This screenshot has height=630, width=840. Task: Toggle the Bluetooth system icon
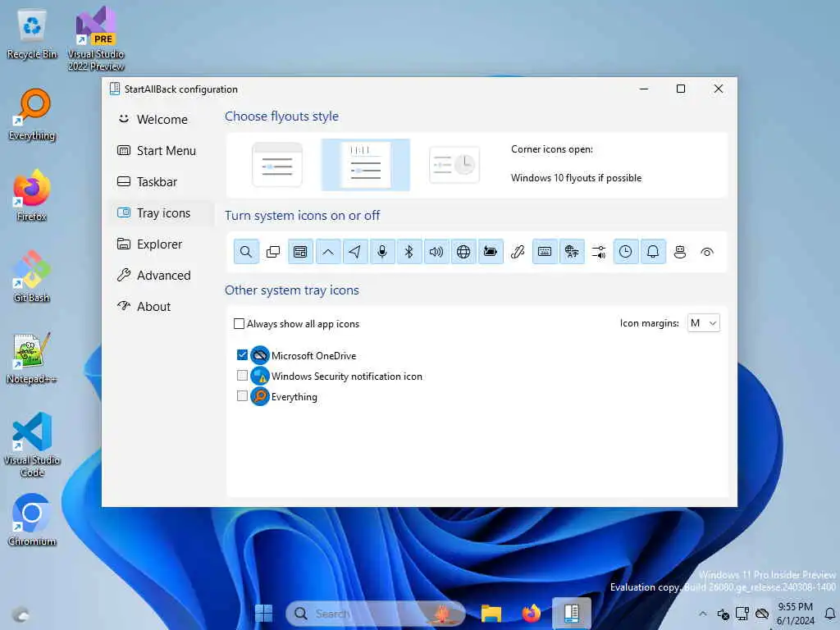click(409, 252)
